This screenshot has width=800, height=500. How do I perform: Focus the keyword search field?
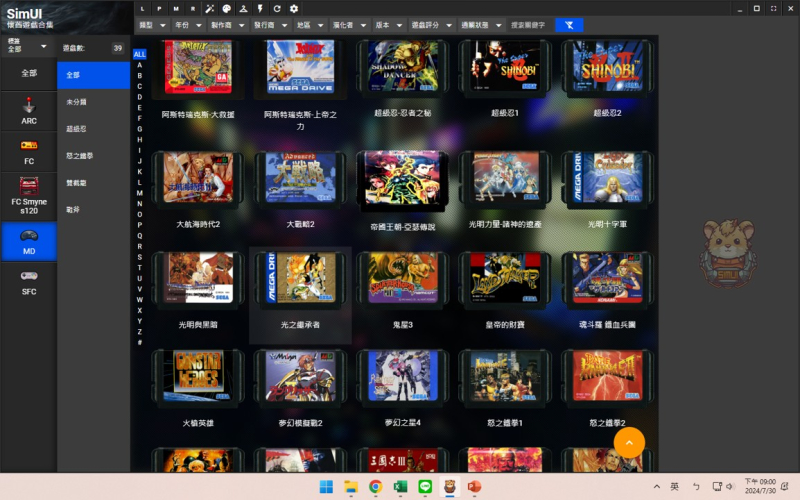(531, 25)
